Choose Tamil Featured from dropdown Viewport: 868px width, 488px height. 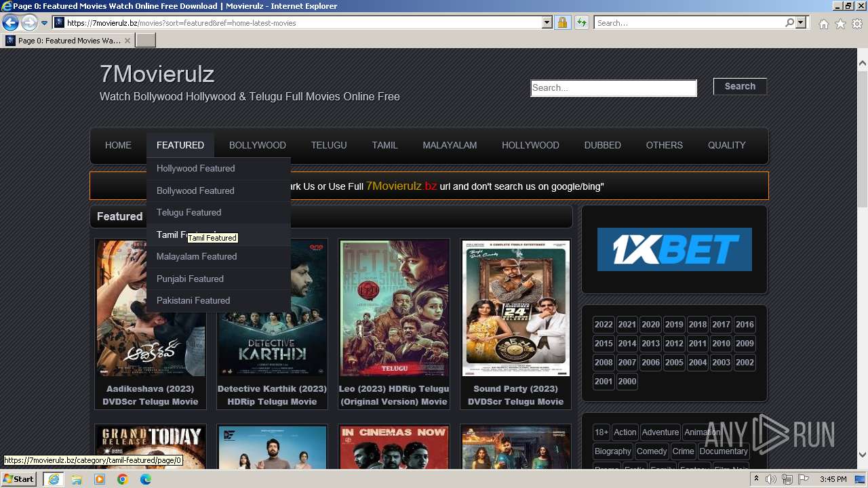point(218,235)
